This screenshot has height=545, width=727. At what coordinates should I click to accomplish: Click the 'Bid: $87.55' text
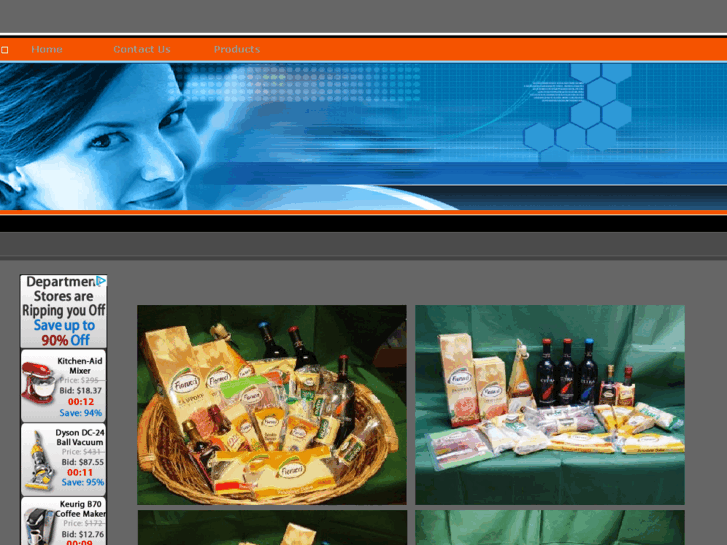coord(83,462)
